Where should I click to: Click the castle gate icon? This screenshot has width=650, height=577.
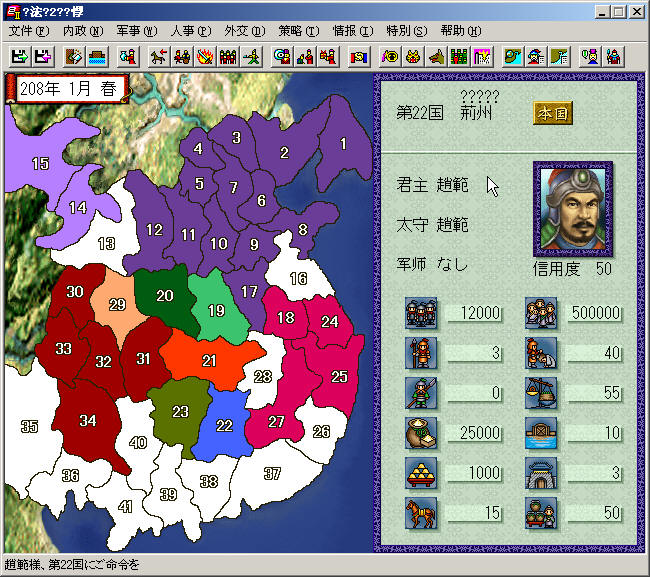click(541, 472)
